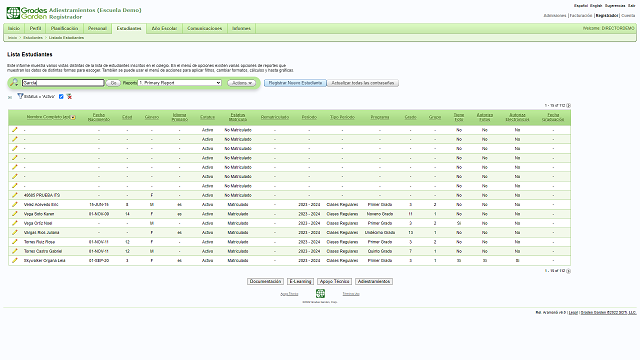Switch to the Comunicaciones tab
This screenshot has height=360, width=640.
pyautogui.click(x=204, y=28)
